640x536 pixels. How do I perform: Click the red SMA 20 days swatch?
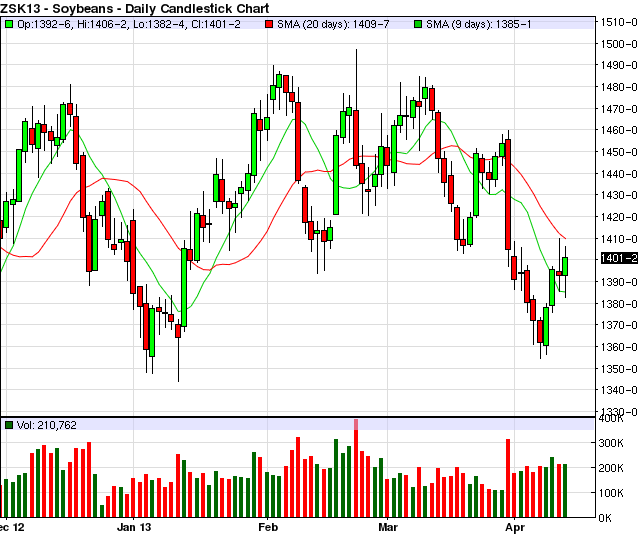coord(269,24)
